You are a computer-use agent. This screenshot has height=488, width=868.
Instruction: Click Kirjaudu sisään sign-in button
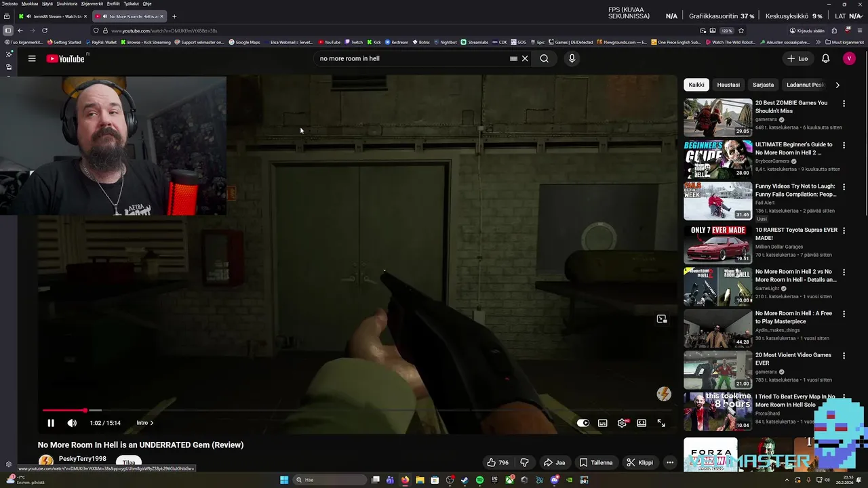806,30
